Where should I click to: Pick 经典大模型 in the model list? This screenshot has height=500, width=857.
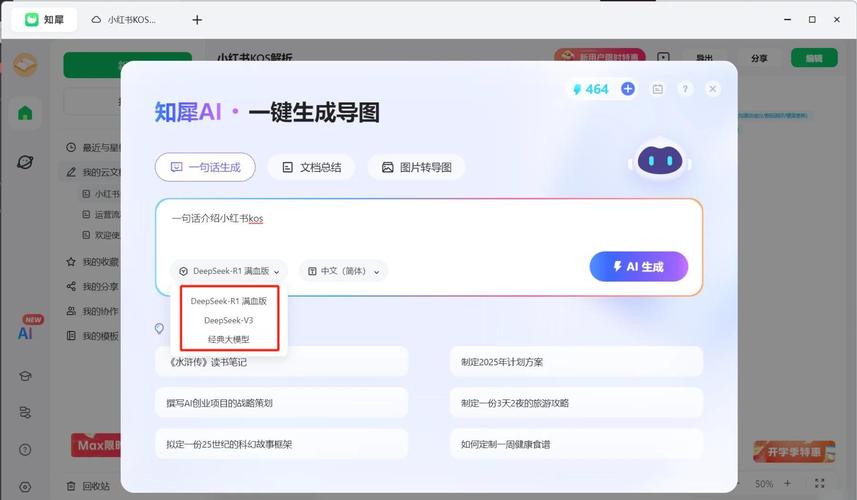(228, 339)
